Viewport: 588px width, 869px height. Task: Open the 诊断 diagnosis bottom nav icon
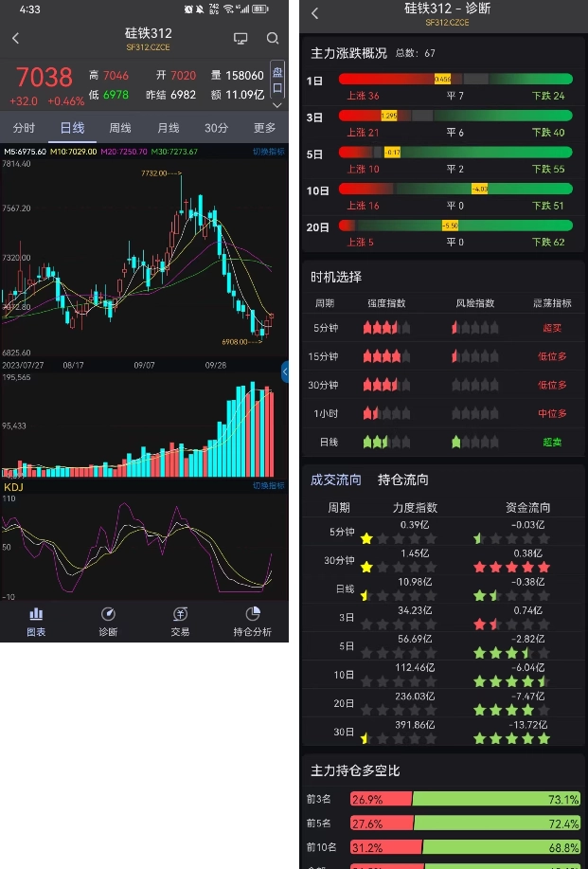tap(108, 622)
